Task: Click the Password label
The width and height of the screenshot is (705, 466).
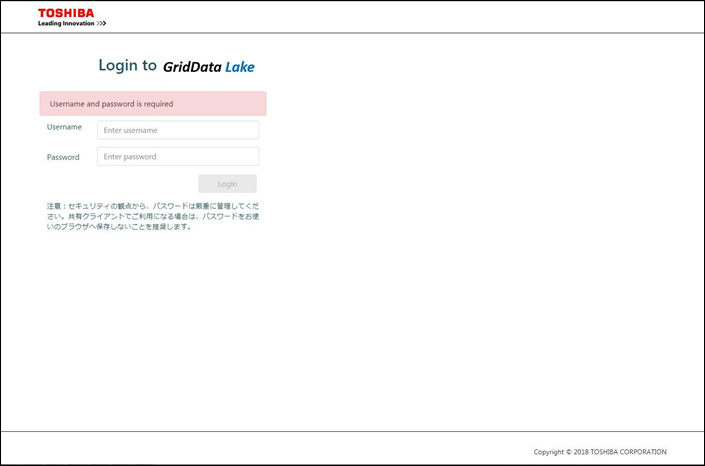Action: [63, 157]
